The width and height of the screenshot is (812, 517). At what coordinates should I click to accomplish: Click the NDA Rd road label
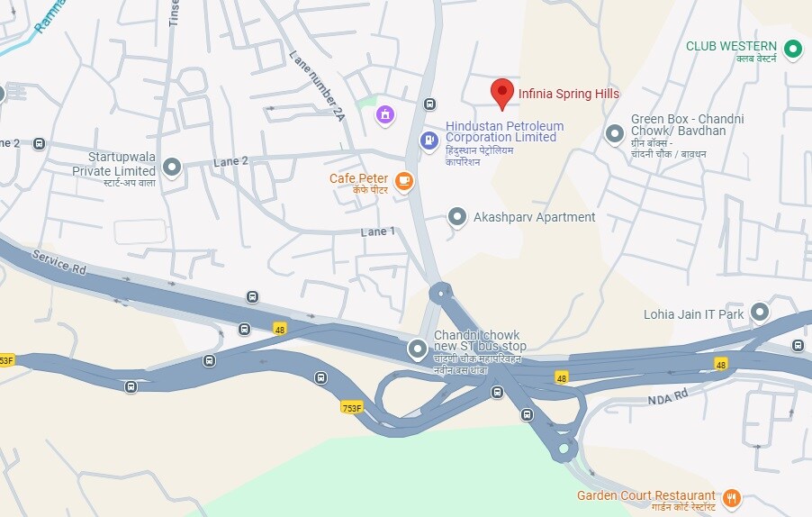point(668,397)
